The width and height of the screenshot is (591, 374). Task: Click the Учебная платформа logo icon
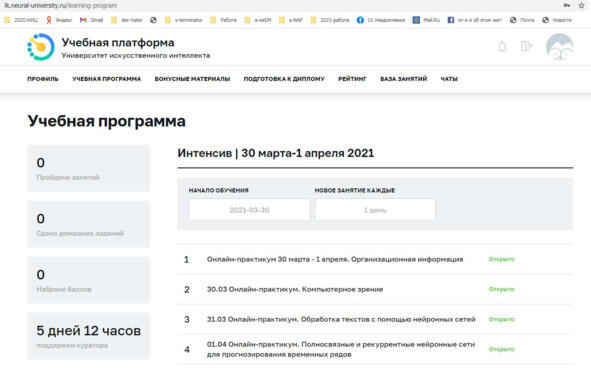click(x=41, y=47)
